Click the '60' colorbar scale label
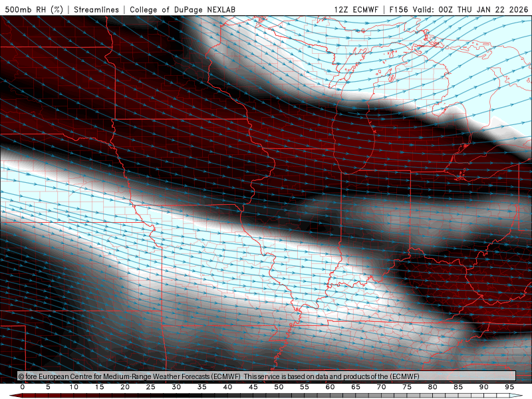 [330, 387]
